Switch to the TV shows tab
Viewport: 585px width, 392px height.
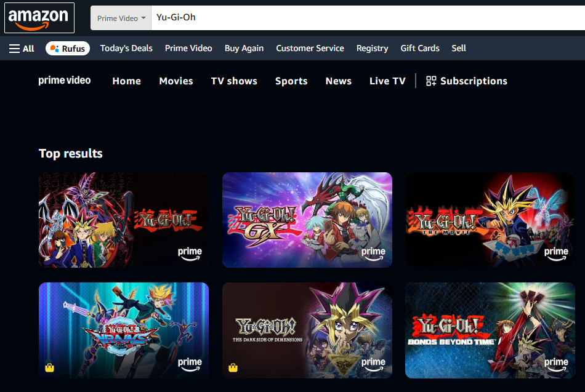click(x=233, y=81)
